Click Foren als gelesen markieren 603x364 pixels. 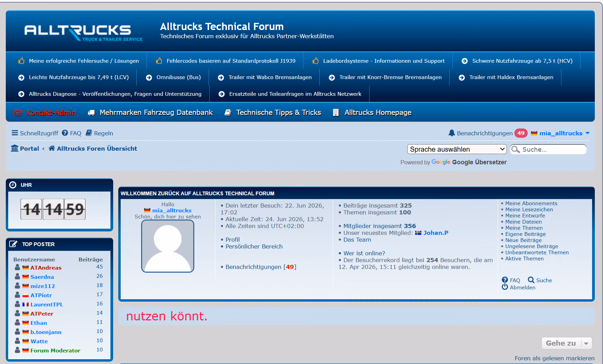click(555, 358)
